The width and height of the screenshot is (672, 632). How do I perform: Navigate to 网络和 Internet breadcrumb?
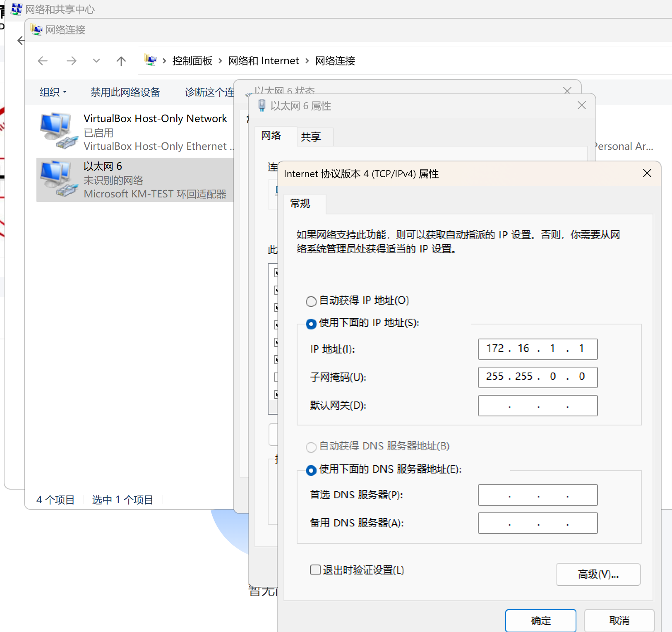264,61
